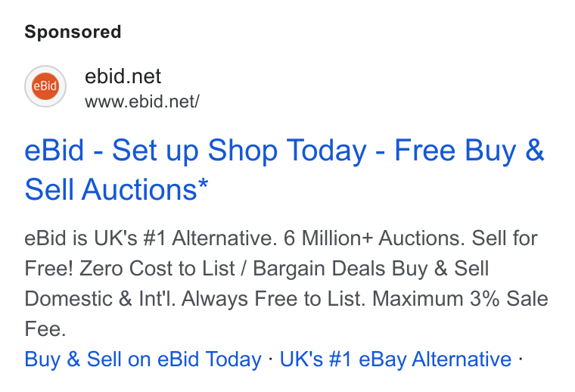This screenshot has height=392, width=575.
Task: Click the Maximum 3% Sale description line
Action: [x=287, y=298]
